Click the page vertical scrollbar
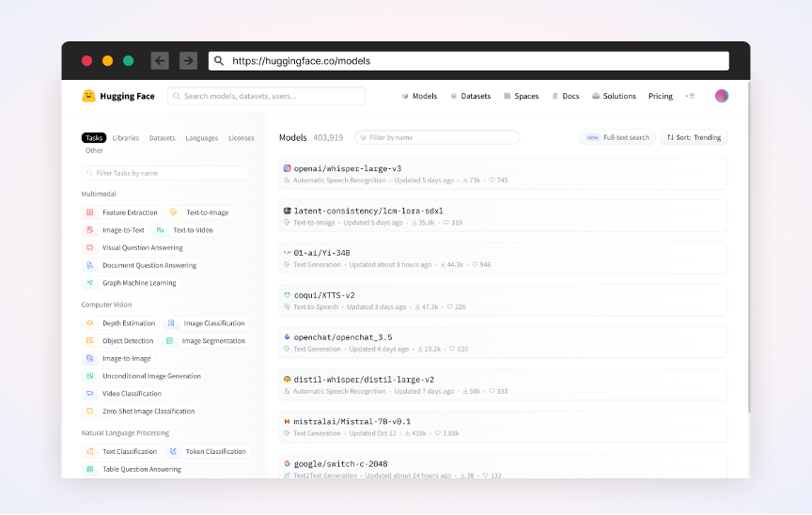The width and height of the screenshot is (812, 515). tap(748, 247)
